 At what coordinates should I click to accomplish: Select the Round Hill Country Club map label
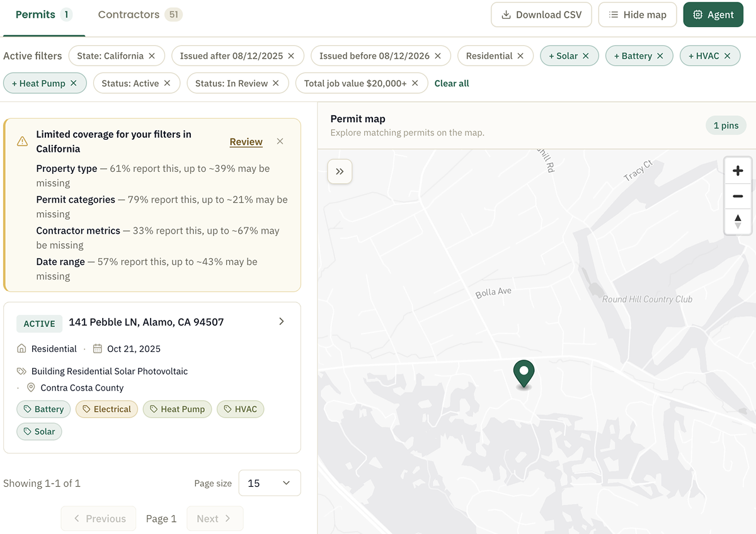click(x=647, y=299)
